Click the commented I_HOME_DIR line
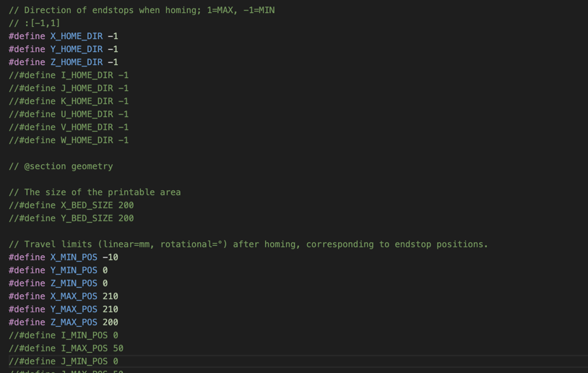 point(69,75)
